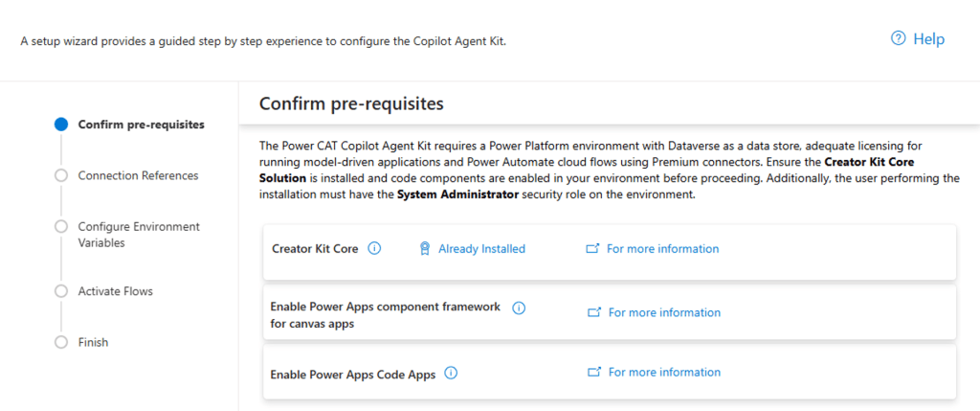The width and height of the screenshot is (980, 411).
Task: Open For more information for Code Apps
Action: click(x=664, y=373)
